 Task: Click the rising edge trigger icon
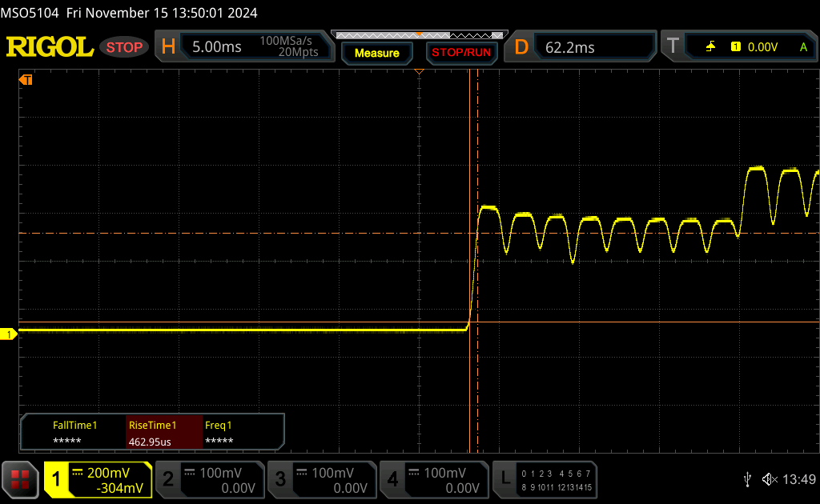710,47
